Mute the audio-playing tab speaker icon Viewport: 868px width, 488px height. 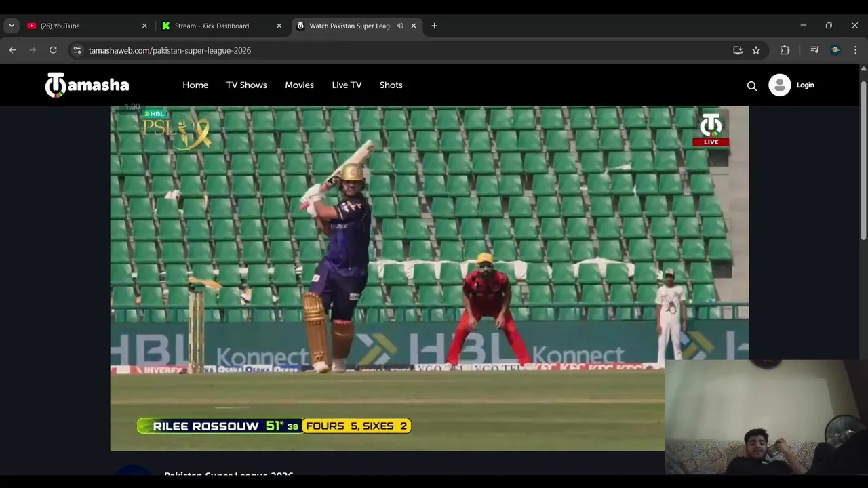pos(400,26)
